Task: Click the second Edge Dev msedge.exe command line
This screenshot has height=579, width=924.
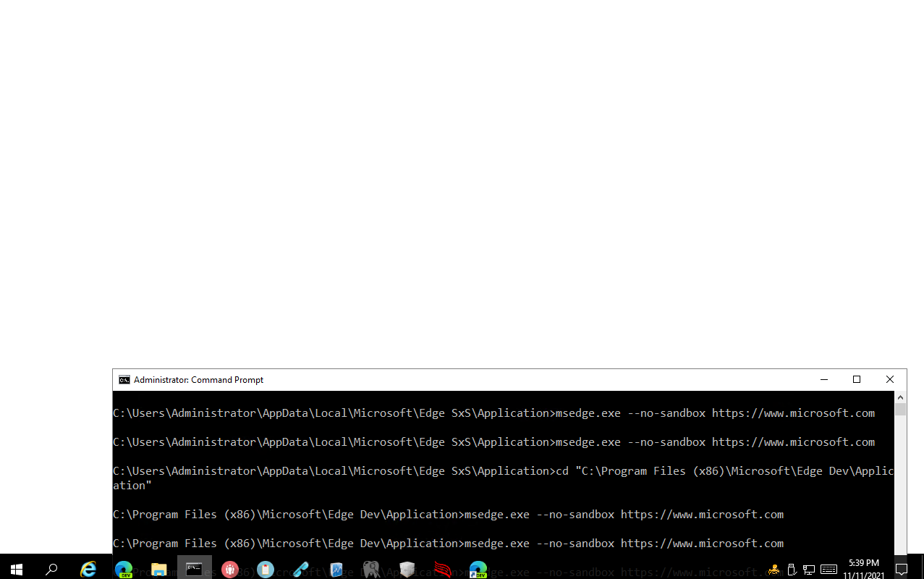Action: 449,544
